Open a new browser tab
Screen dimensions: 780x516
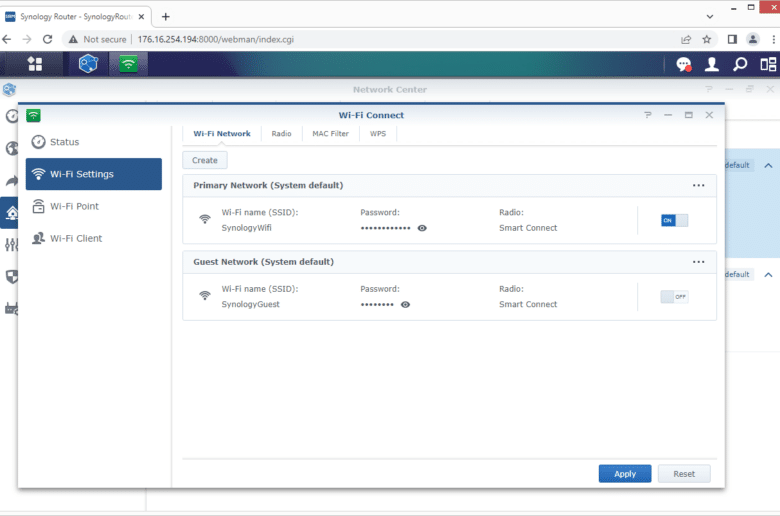(166, 16)
